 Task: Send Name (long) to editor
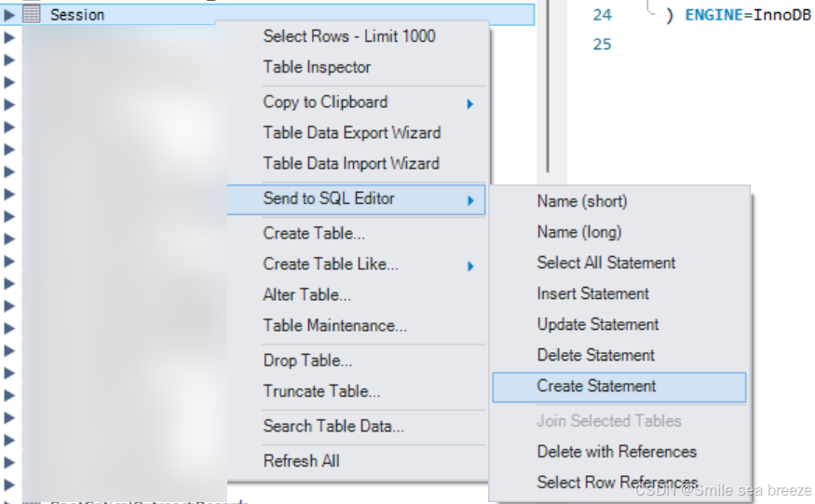pyautogui.click(x=579, y=232)
